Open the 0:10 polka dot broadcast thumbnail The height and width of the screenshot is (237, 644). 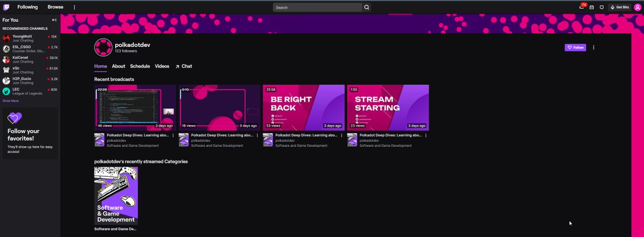pyautogui.click(x=219, y=107)
